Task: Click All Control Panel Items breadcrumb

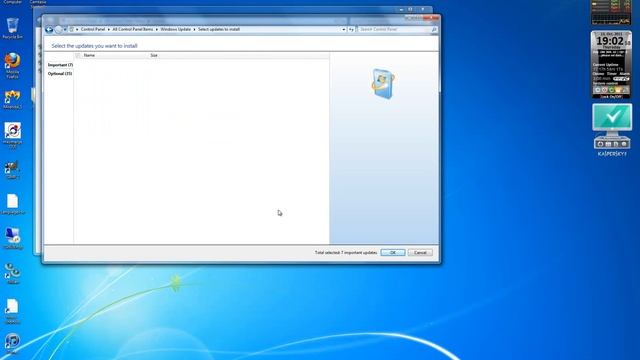Action: click(x=133, y=29)
